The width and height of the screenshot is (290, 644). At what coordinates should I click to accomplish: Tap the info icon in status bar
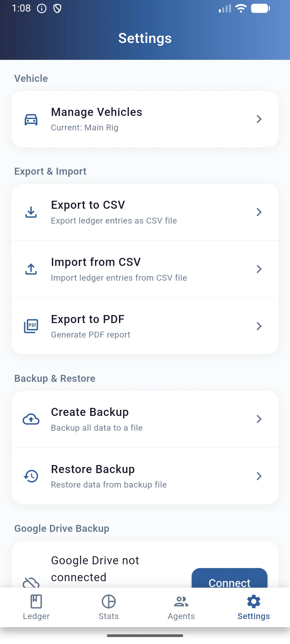click(42, 9)
